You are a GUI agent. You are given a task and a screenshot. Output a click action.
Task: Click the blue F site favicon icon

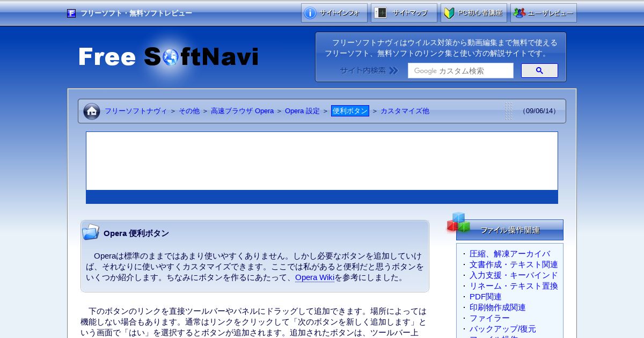[71, 13]
